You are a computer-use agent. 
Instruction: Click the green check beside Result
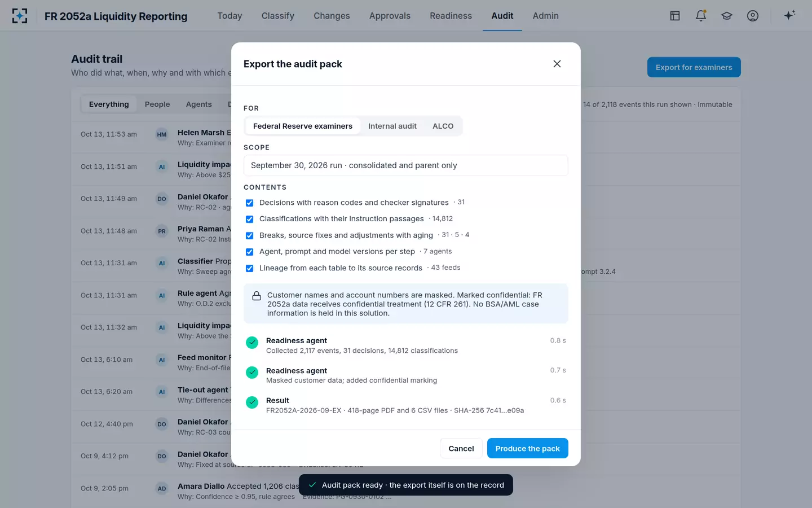[x=252, y=402]
